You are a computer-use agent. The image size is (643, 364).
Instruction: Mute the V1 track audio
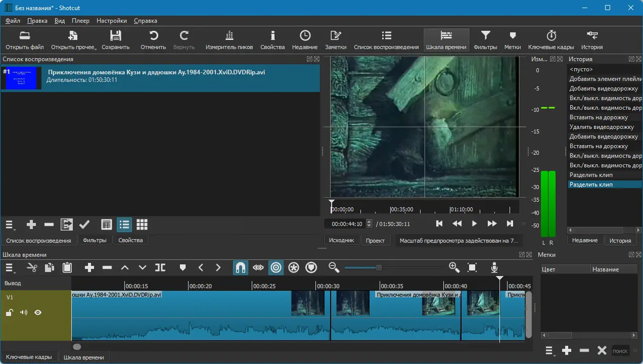(24, 312)
